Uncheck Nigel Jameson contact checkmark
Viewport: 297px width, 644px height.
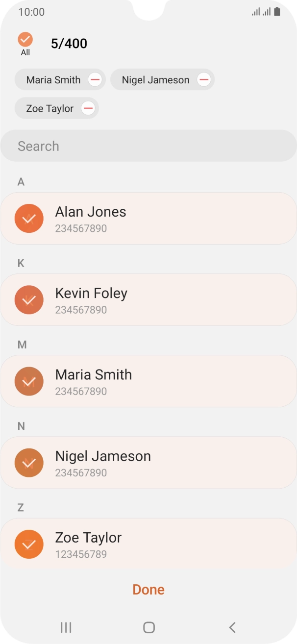click(29, 462)
